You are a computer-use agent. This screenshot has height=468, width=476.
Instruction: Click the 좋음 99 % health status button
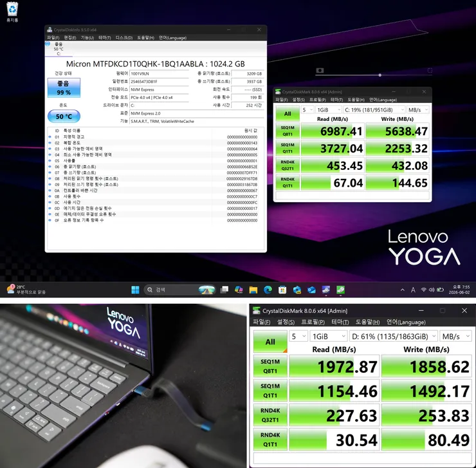64,88
